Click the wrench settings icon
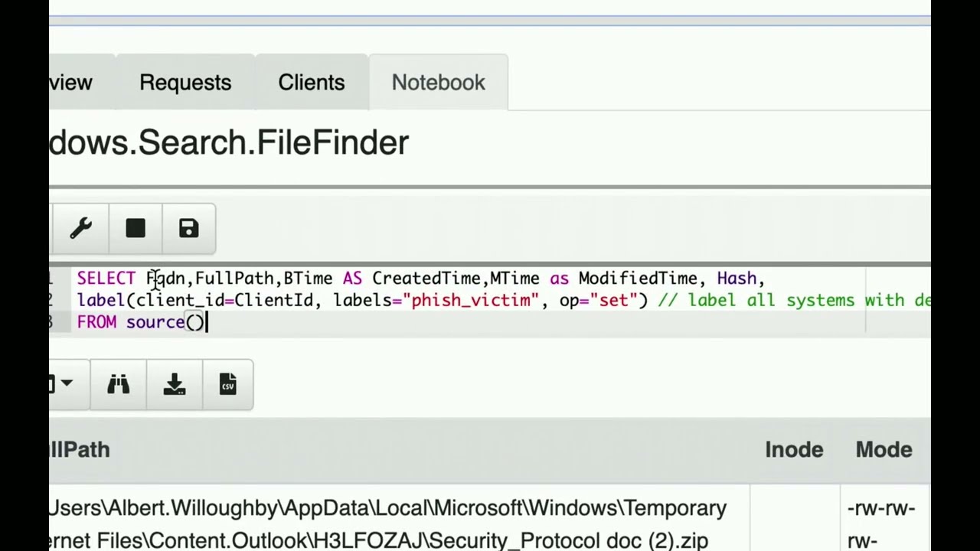980x551 pixels. 81,229
